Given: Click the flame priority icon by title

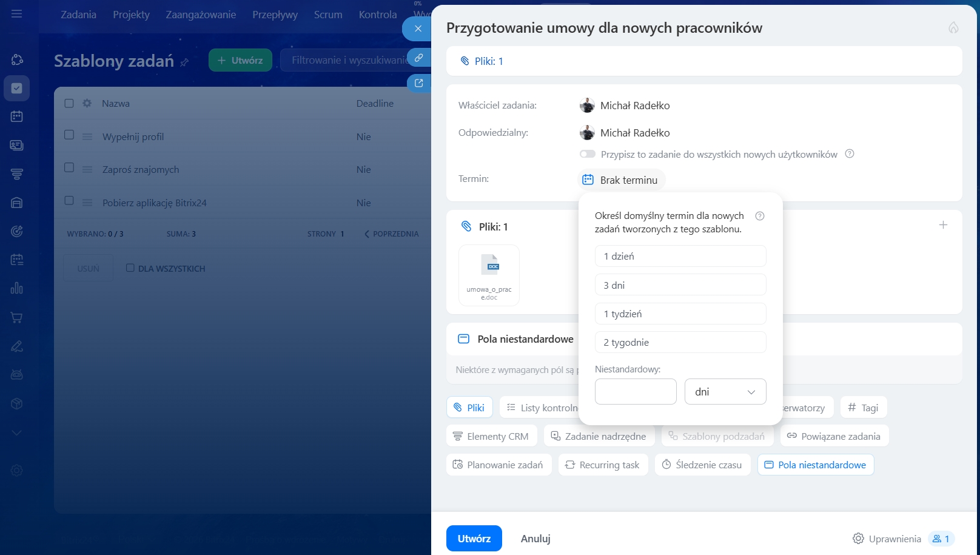Looking at the screenshot, I should pyautogui.click(x=953, y=27).
